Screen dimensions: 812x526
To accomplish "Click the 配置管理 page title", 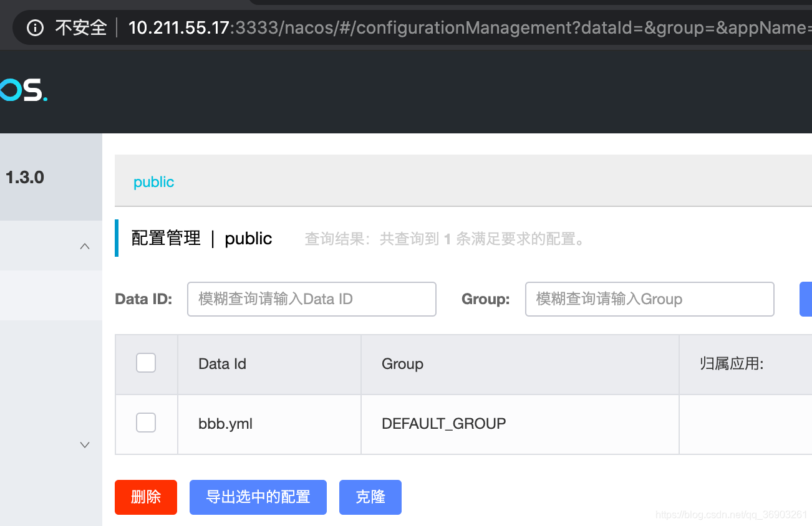I will [x=166, y=238].
